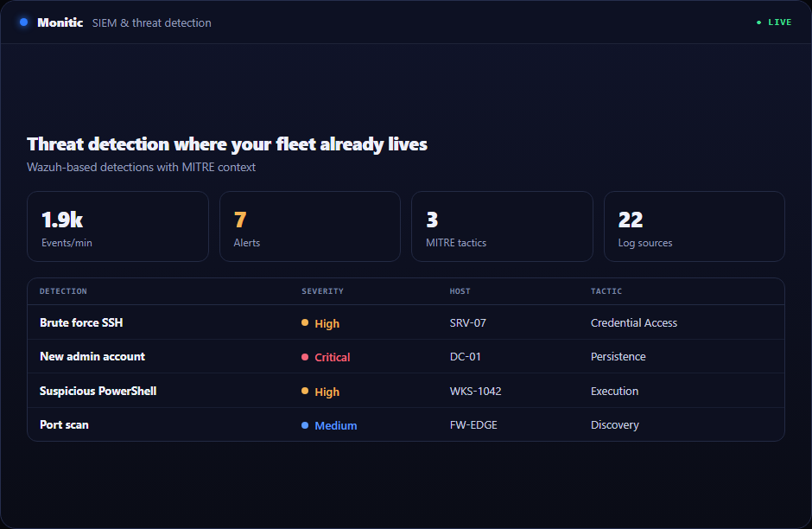Click the 'Threat detection where your fleet already lives' heading
The width and height of the screenshot is (812, 529).
[x=227, y=144]
